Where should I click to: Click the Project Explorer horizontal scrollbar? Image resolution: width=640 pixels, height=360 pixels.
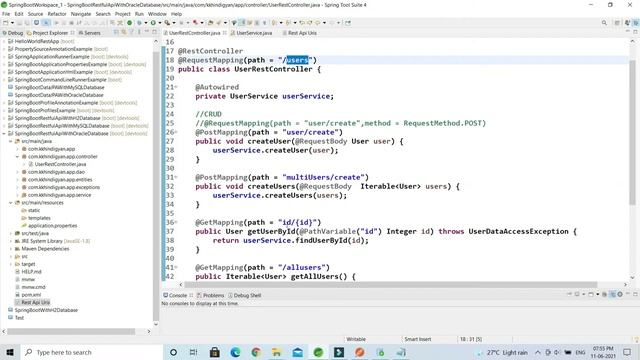[71, 331]
